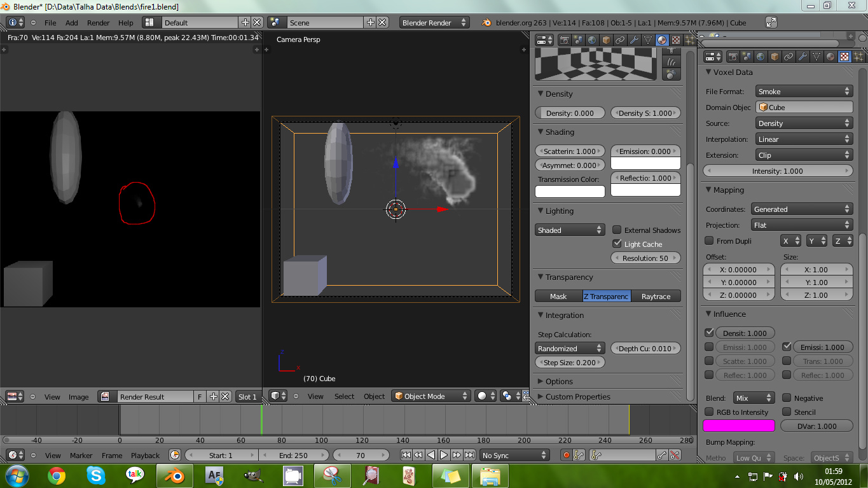Enable the Stencil checkbox

click(787, 412)
